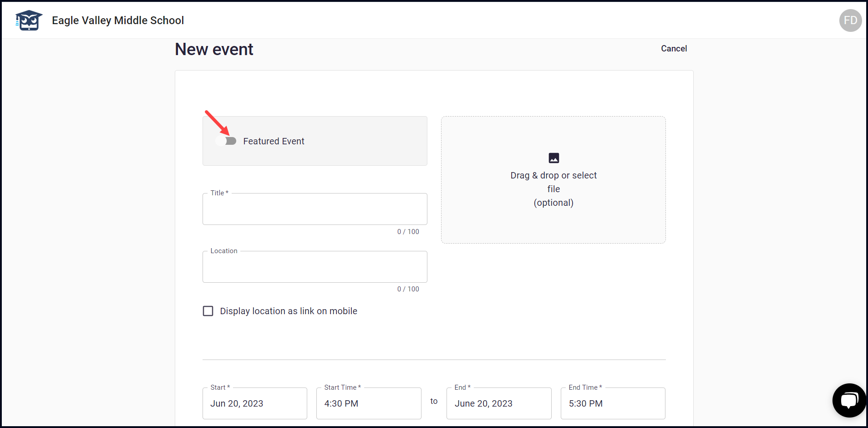This screenshot has width=868, height=428.
Task: Click the Eagle Valley Middle School title
Action: 118,20
